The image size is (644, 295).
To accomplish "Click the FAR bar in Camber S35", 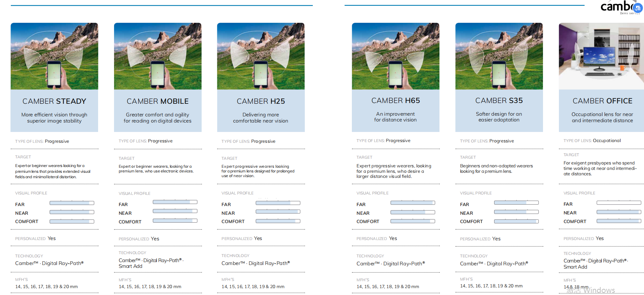I will click(x=516, y=203).
